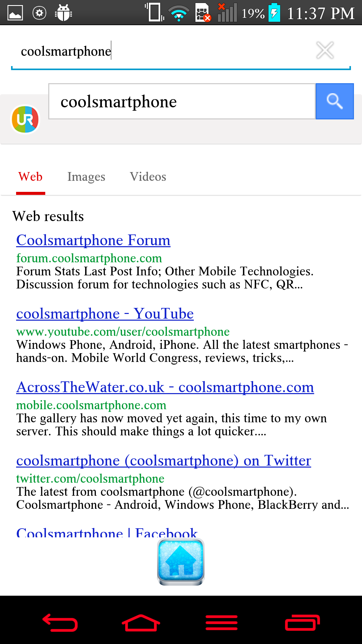This screenshot has height=644, width=362.
Task: Tap the gallery picture notification icon
Action: [x=15, y=13]
